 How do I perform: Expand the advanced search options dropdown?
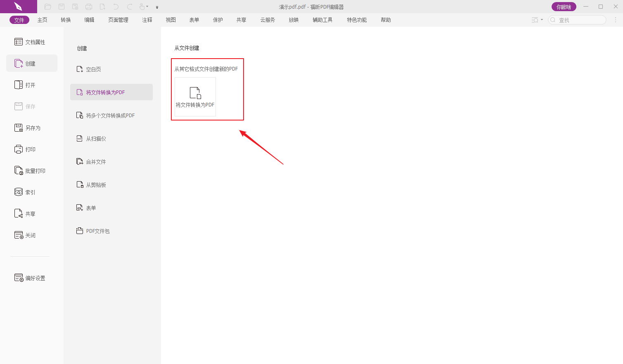[x=542, y=20]
